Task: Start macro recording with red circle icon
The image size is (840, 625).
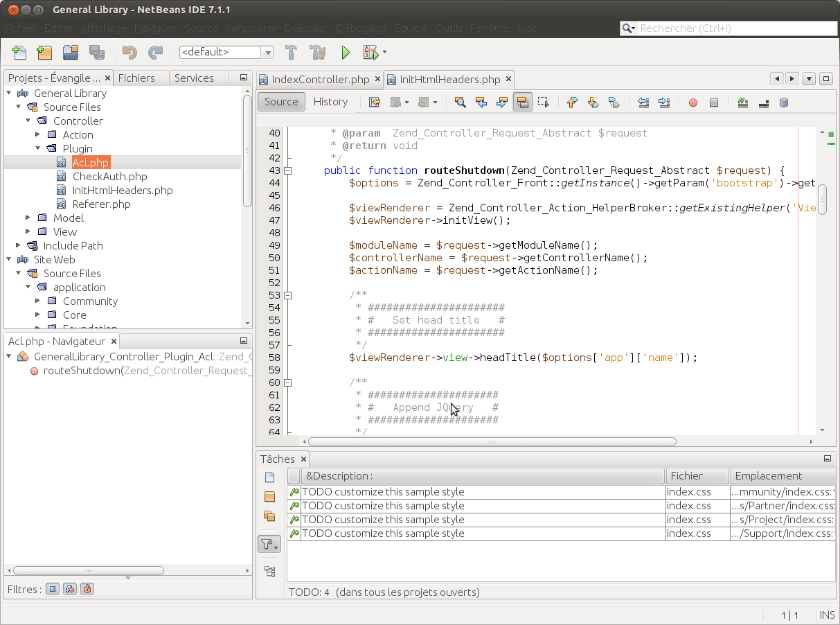Action: click(x=692, y=102)
